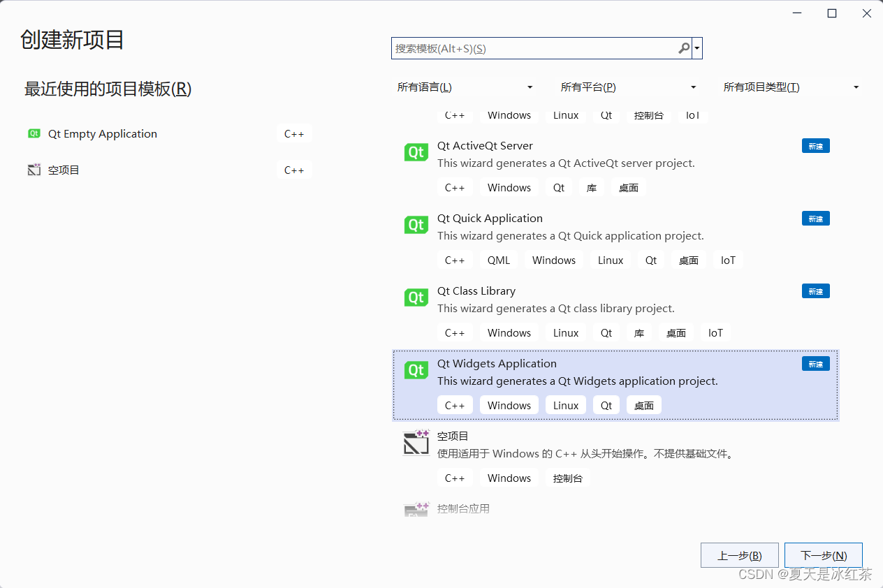This screenshot has height=588, width=883.
Task: Click the empty project icon in template list
Action: tap(416, 443)
